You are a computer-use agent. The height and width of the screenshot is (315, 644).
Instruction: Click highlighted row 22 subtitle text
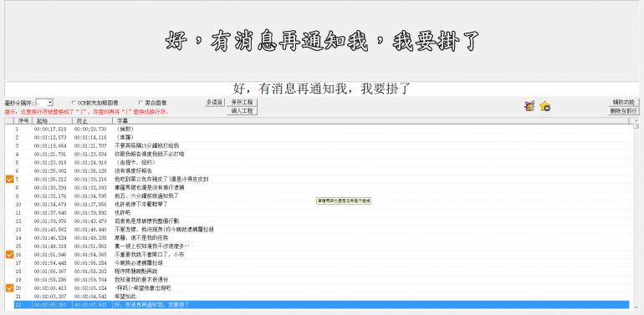coord(151,305)
